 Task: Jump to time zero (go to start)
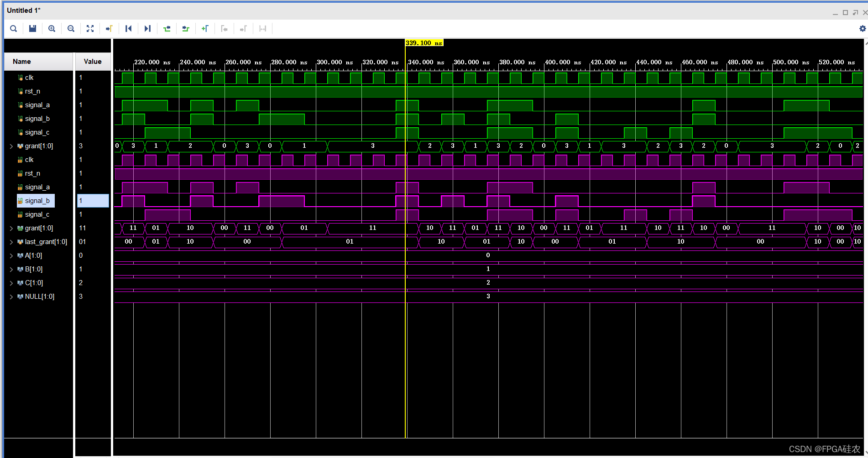[x=128, y=29]
